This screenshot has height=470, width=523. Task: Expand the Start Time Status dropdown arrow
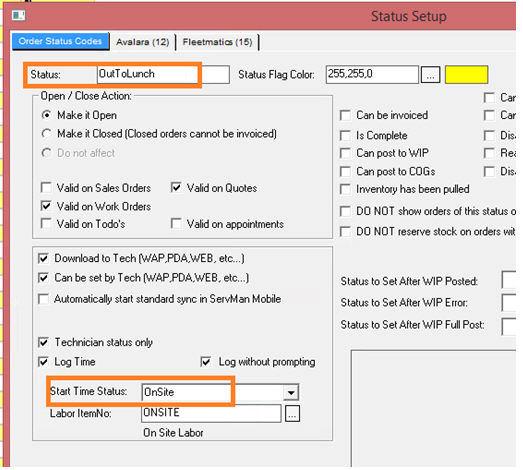291,393
